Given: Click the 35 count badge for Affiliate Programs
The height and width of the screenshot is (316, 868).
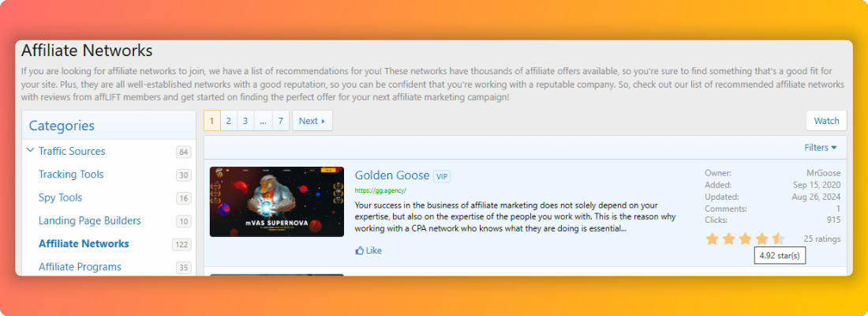Looking at the screenshot, I should 184,268.
